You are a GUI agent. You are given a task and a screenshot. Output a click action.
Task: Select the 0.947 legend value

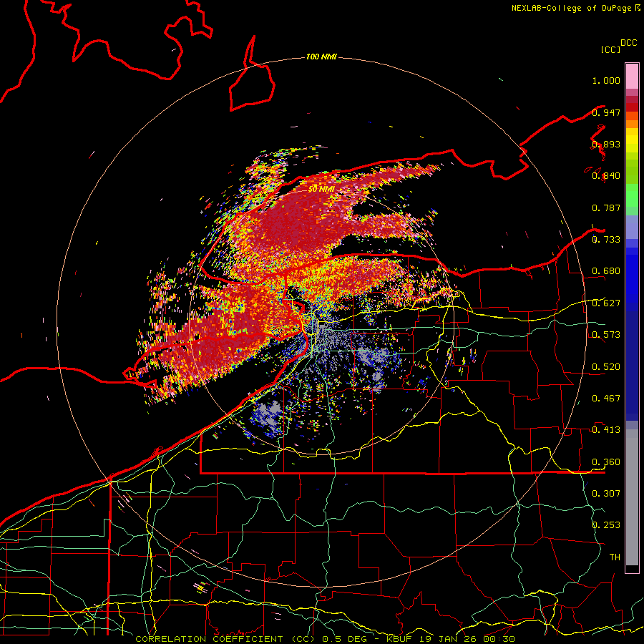pos(606,112)
